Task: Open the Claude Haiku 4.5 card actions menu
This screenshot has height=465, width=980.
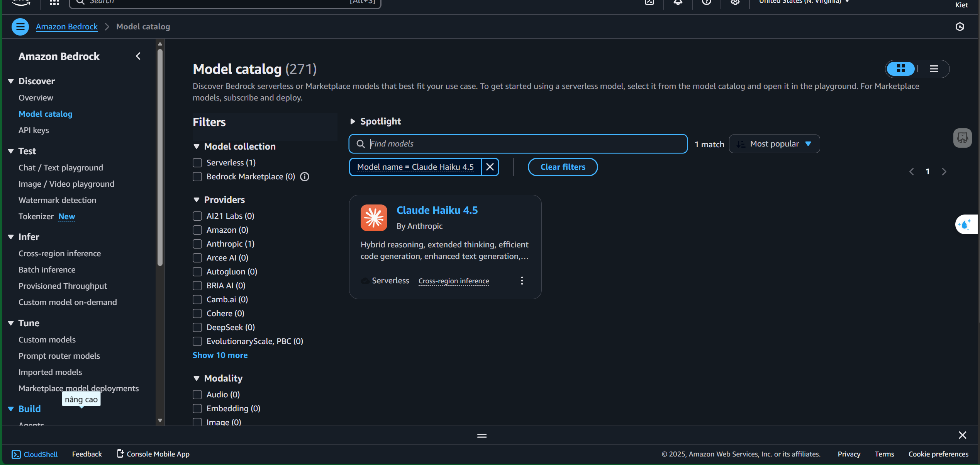Action: 522,281
